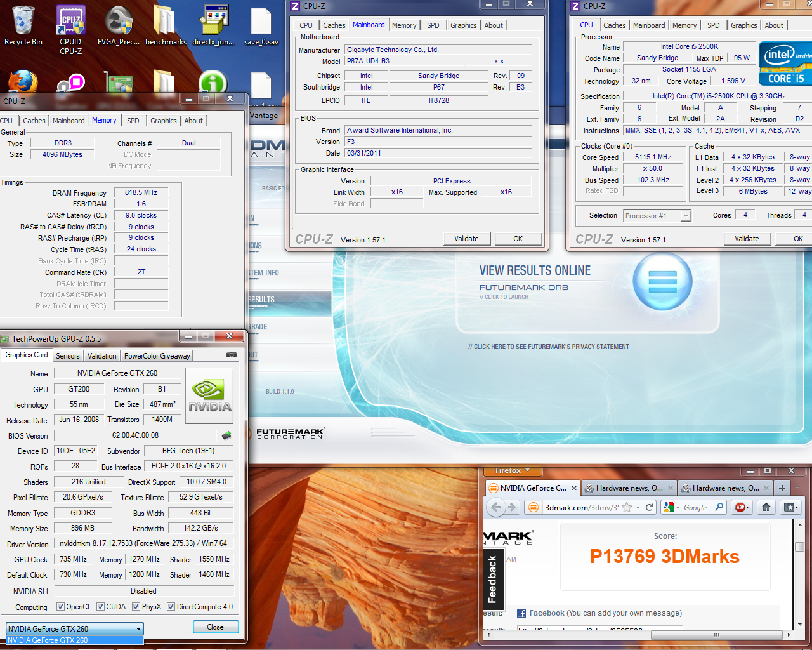Viewport: 812px width, 650px height.
Task: Bookmark the page with the star icon
Action: pyautogui.click(x=627, y=507)
